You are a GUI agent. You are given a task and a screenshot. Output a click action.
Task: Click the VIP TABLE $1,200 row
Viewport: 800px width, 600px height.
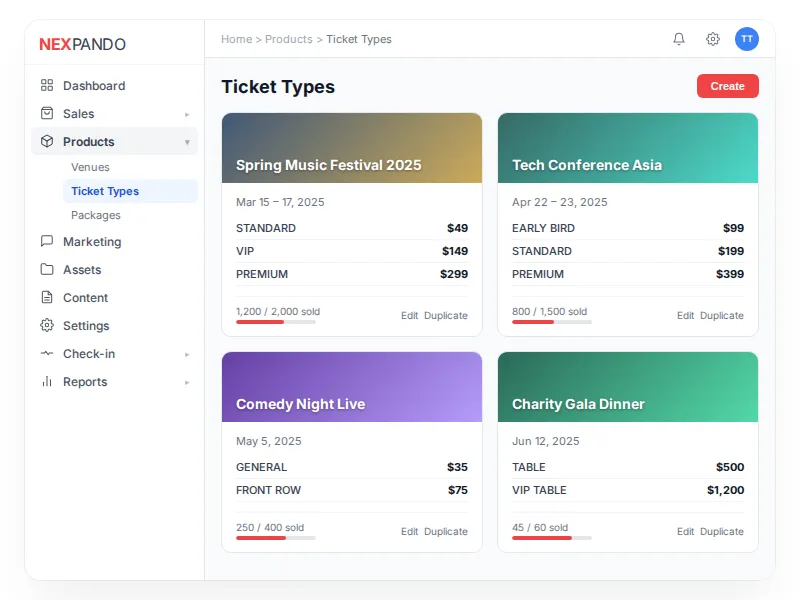click(628, 490)
